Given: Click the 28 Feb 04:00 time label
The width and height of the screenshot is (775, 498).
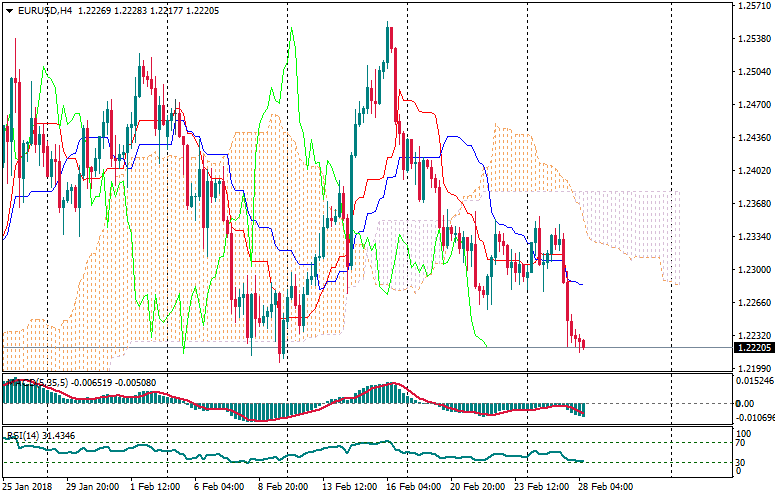Looking at the screenshot, I should coord(605,487).
